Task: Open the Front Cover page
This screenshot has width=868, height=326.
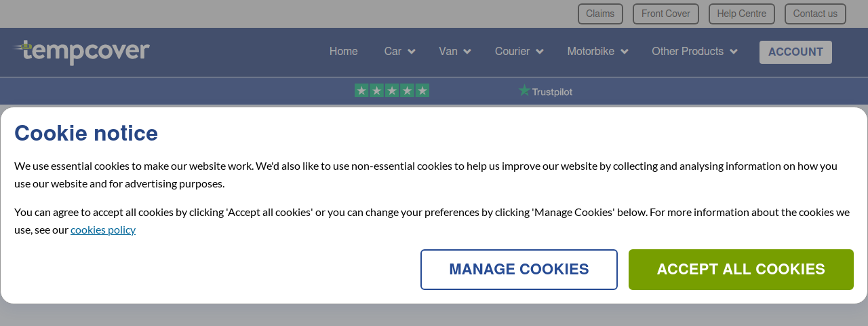Action: (x=666, y=14)
